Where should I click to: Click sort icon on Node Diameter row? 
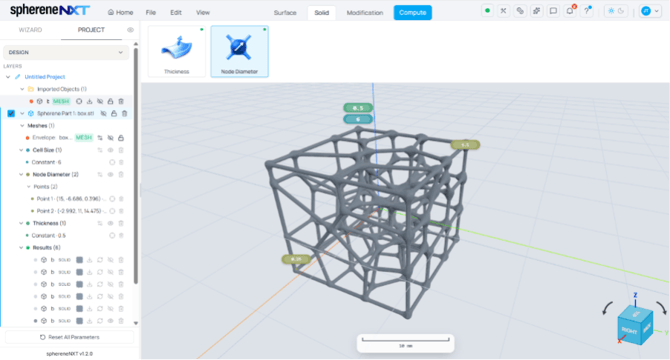pos(100,174)
